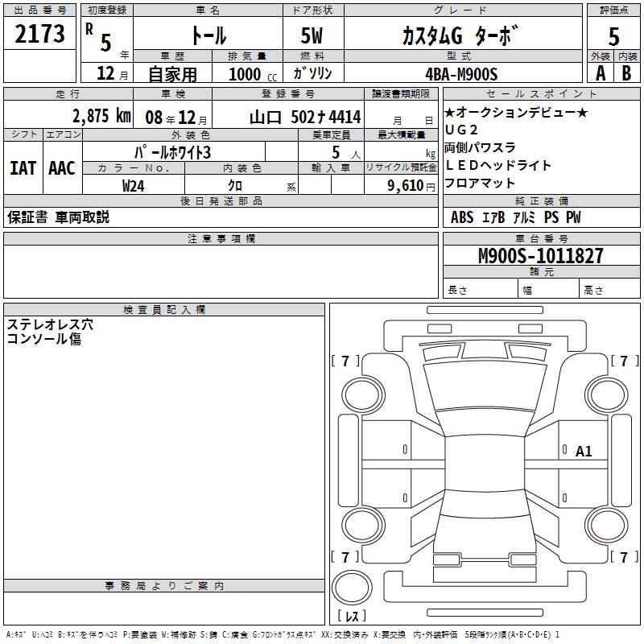Screen dimensions: 644x644
Task: Select the color number W24
Action: click(133, 186)
